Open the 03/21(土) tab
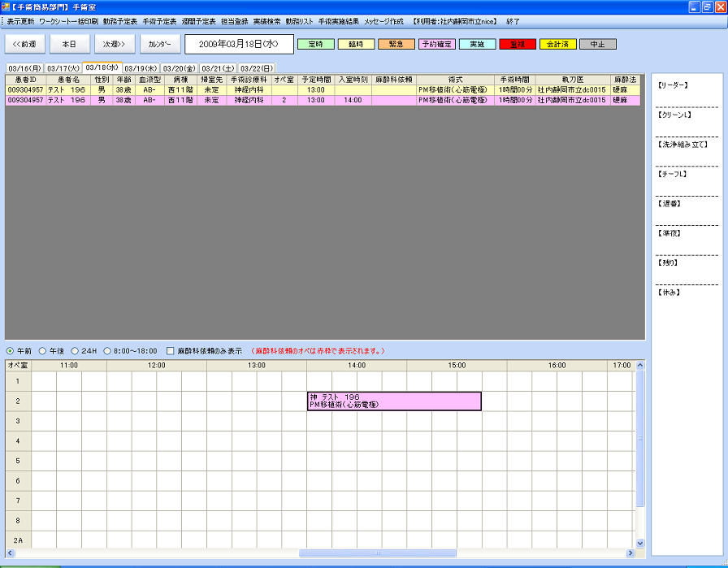Screen dimensions: 728x568 point(219,68)
